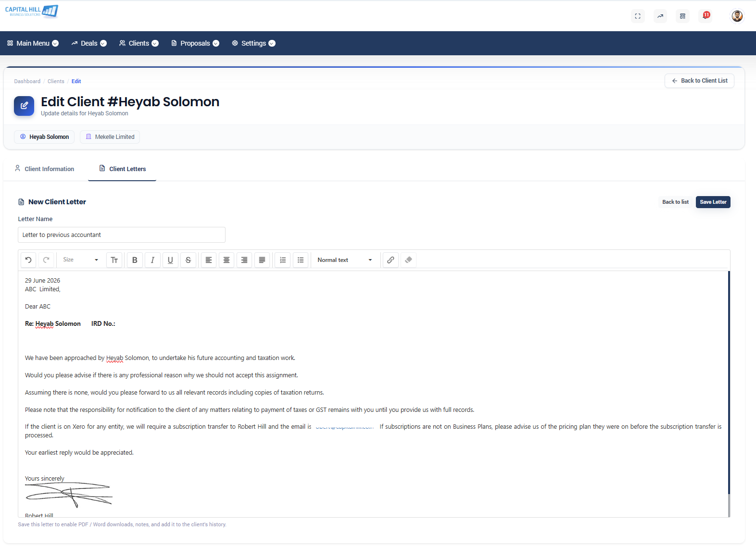Expand the Settings menu
756x558 pixels.
[x=254, y=43]
